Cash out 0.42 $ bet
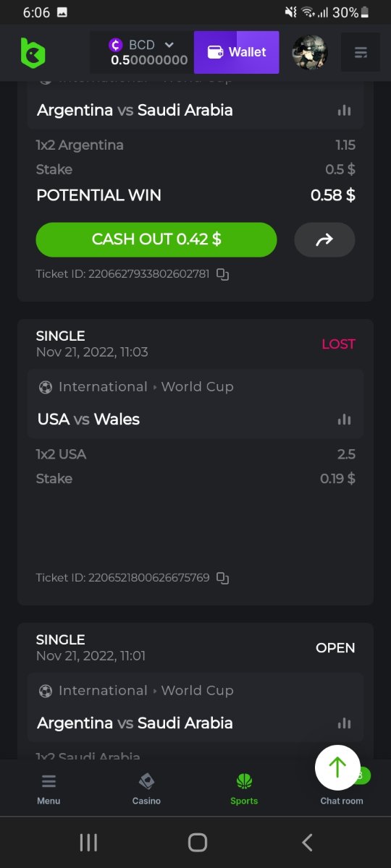391x868 pixels. click(156, 239)
